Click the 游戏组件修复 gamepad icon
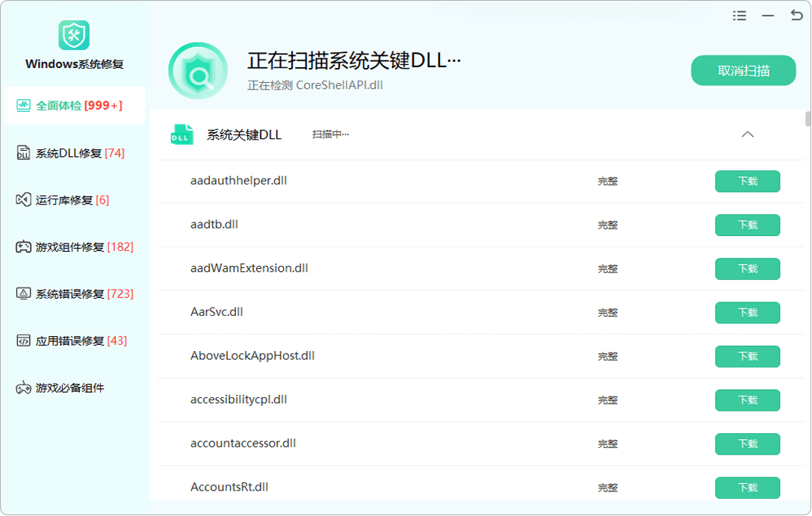The width and height of the screenshot is (812, 516). pyautogui.click(x=23, y=247)
